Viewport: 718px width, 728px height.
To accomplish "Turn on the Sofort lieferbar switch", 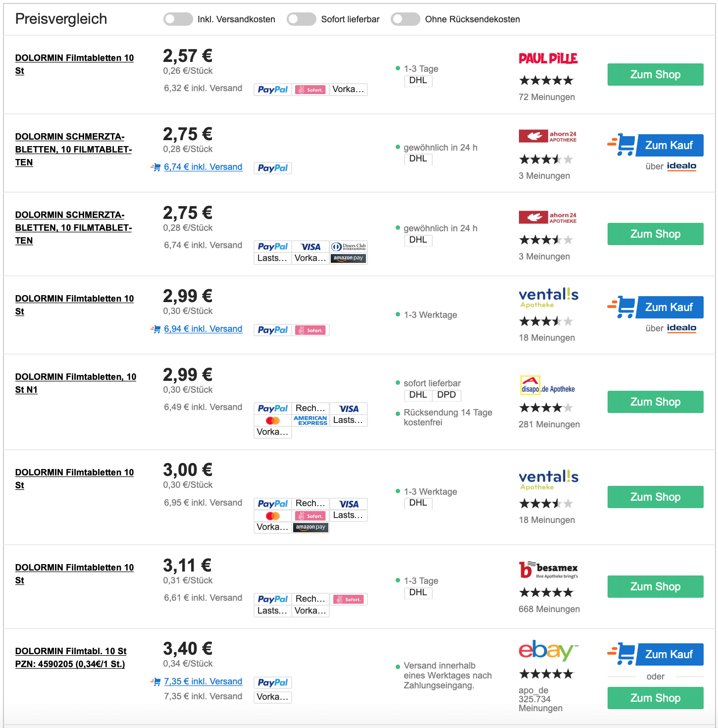I will [x=301, y=19].
